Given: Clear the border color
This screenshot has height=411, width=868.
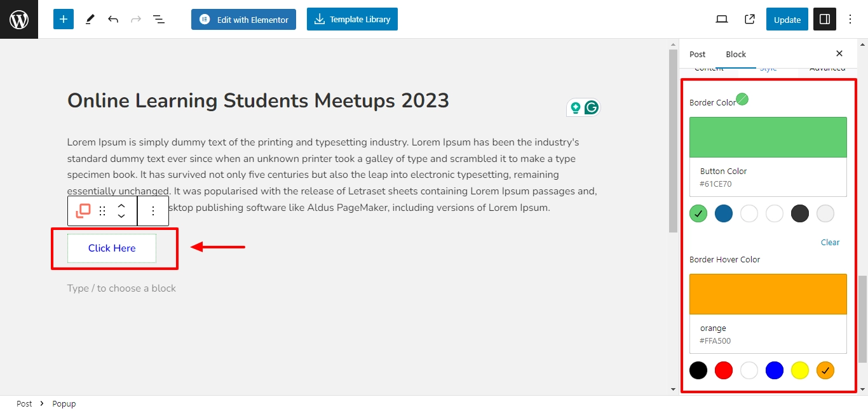Looking at the screenshot, I should tap(830, 242).
